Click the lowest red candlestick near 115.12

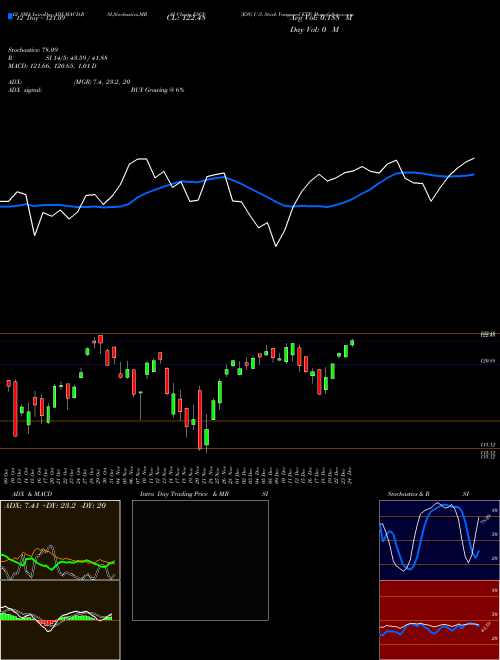coord(200,419)
